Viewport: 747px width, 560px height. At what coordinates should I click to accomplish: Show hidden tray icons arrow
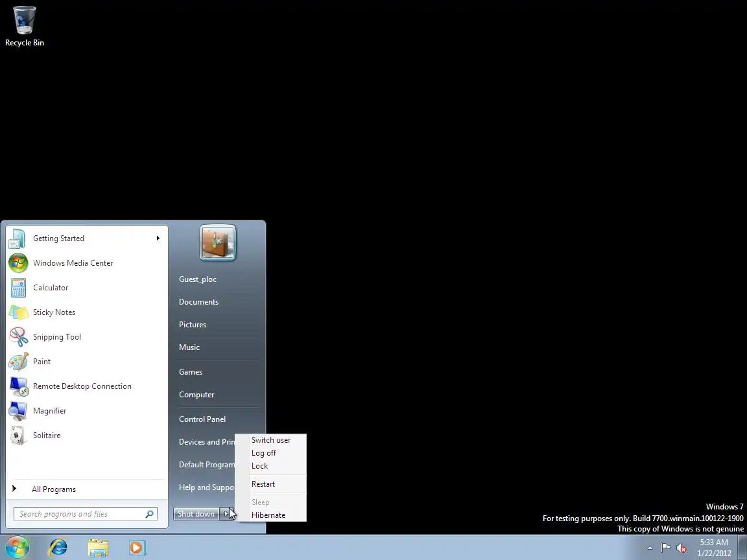pyautogui.click(x=650, y=548)
